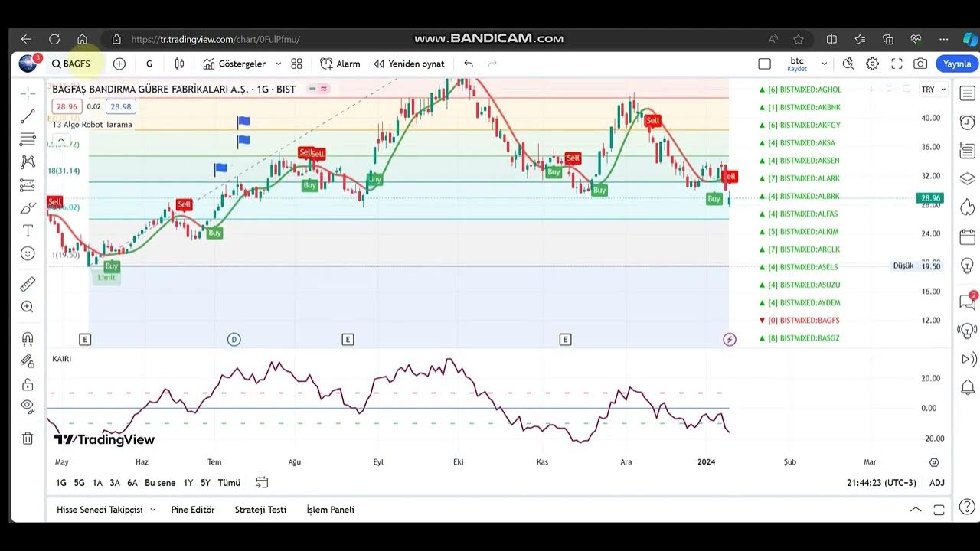This screenshot has height=551, width=980.
Task: Open the Pine Editör tab
Action: click(193, 510)
